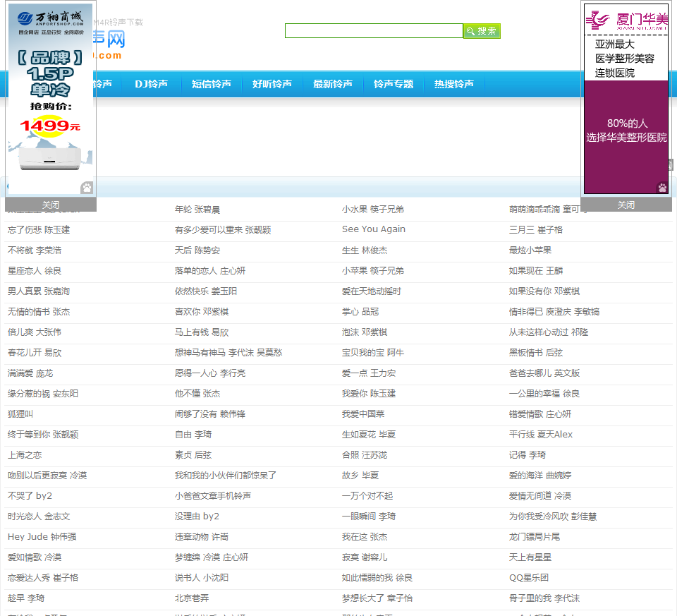Open ringtone 年轮 张碧晨
The height and width of the screenshot is (616, 677).
(197, 210)
